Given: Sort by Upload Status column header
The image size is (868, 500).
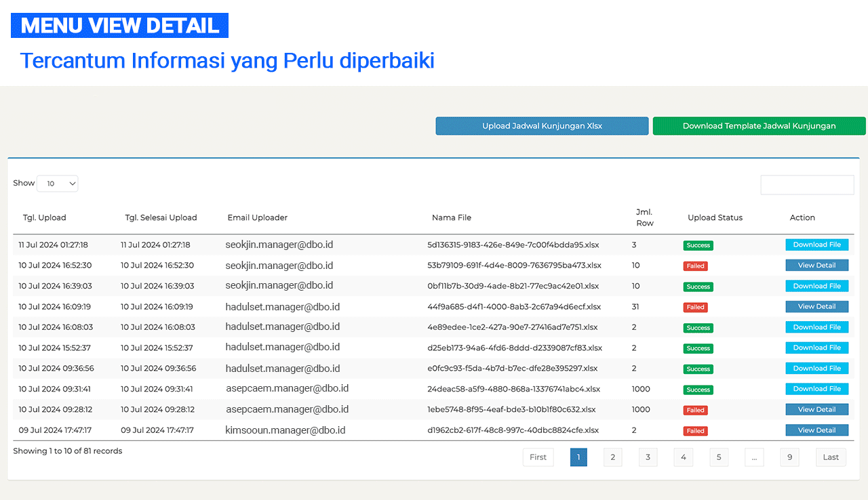Looking at the screenshot, I should (715, 218).
